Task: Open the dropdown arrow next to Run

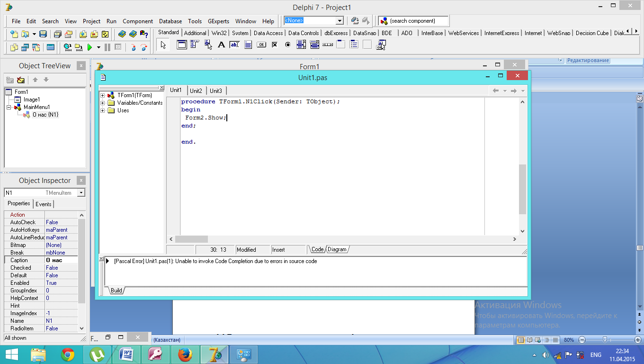Action: click(x=98, y=47)
